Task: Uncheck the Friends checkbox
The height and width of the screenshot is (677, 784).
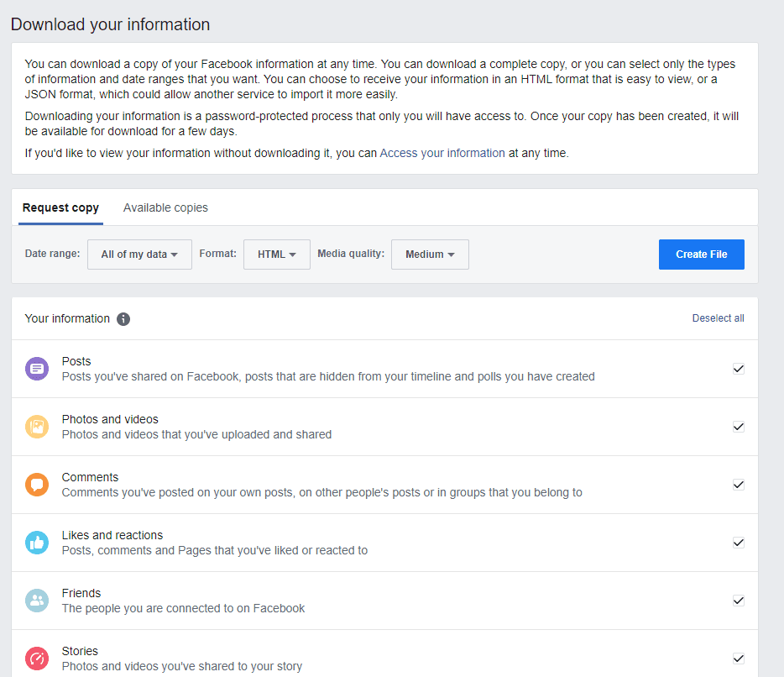Action: (739, 601)
